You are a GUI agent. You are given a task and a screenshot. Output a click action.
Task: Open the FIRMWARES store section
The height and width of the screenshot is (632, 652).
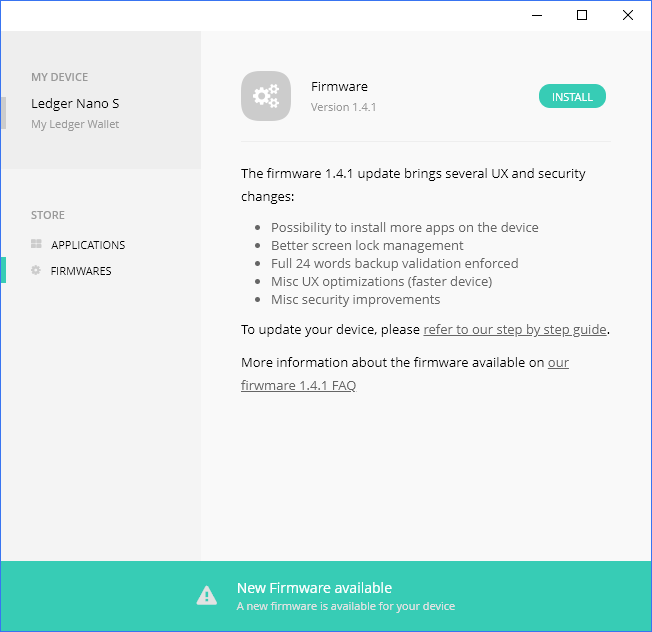(x=81, y=271)
